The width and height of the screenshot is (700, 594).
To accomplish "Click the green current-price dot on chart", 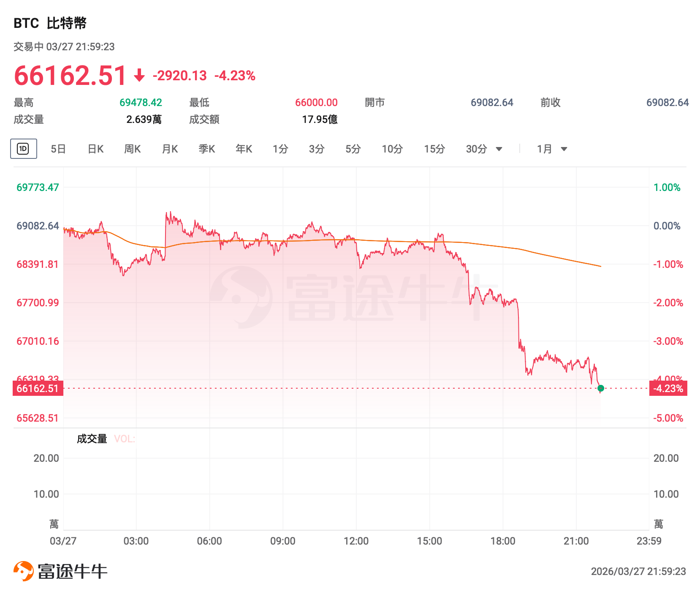I will point(601,388).
